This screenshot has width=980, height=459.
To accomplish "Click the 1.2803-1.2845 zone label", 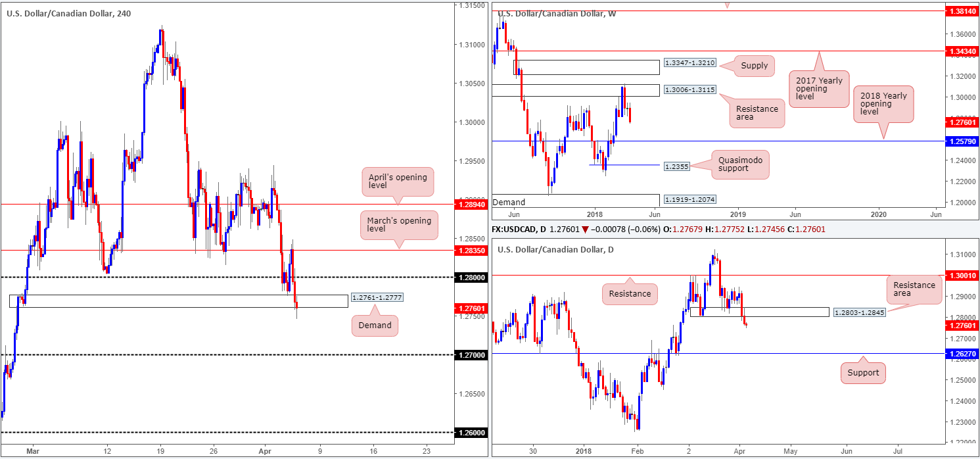I will 860,312.
